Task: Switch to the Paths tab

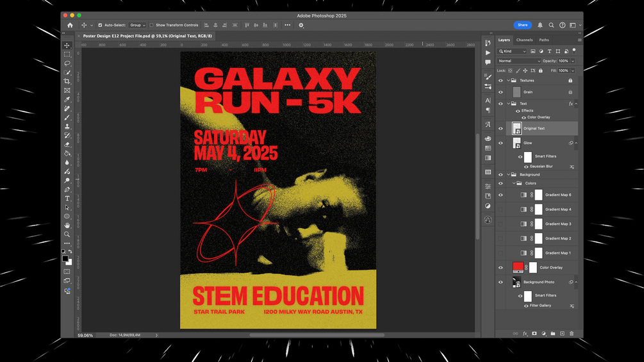Action: [x=544, y=40]
